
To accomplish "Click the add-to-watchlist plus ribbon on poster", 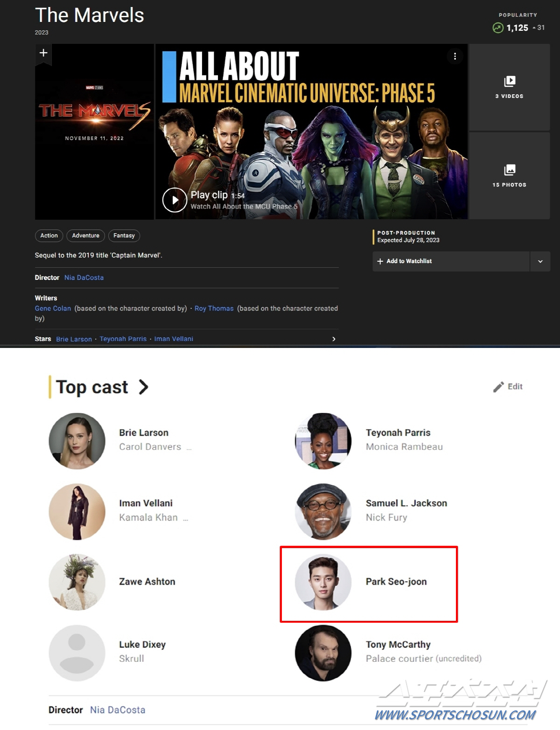I will [x=43, y=53].
